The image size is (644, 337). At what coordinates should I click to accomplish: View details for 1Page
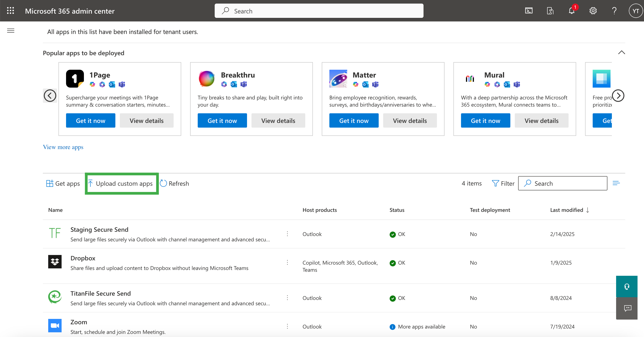coord(147,120)
